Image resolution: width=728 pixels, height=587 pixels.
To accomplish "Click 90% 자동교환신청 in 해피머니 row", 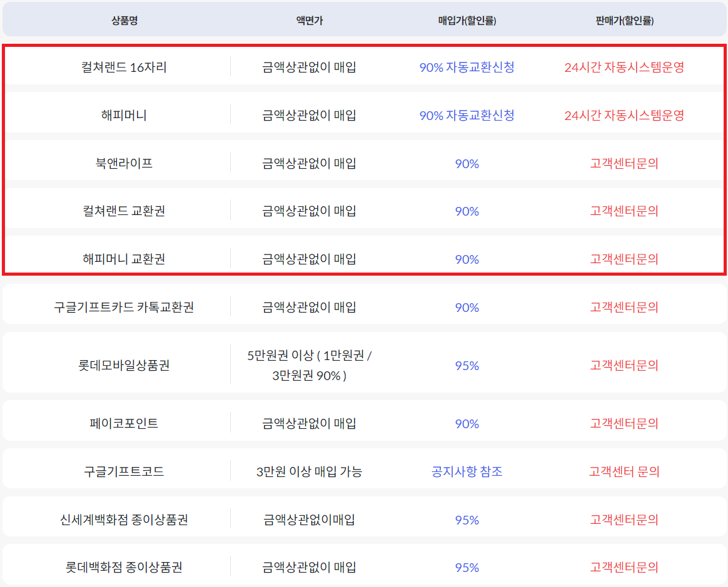I will coord(467,115).
